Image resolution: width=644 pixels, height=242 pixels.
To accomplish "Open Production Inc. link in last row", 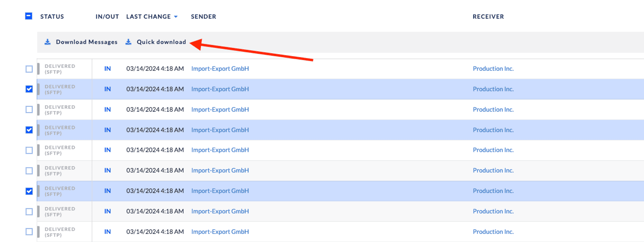I will (493, 232).
